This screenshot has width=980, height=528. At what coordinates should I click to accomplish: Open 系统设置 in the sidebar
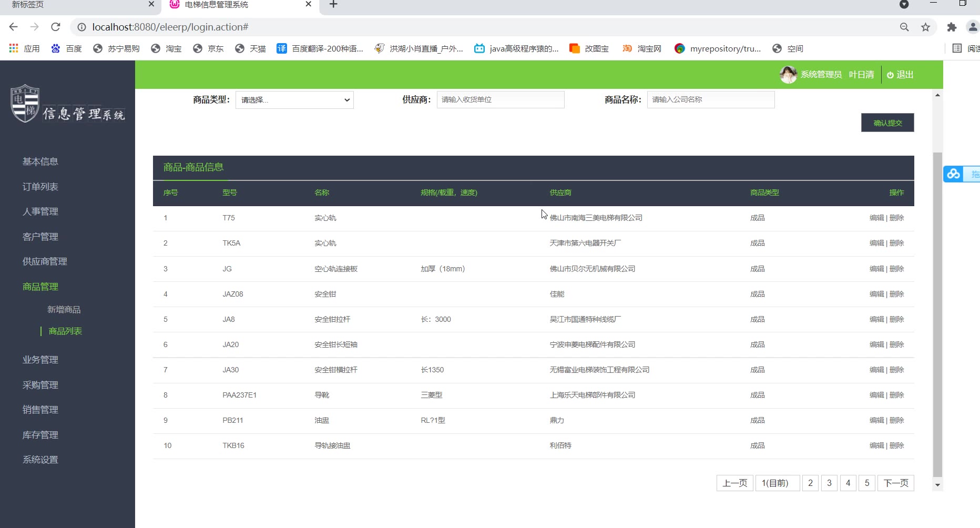[40, 460]
